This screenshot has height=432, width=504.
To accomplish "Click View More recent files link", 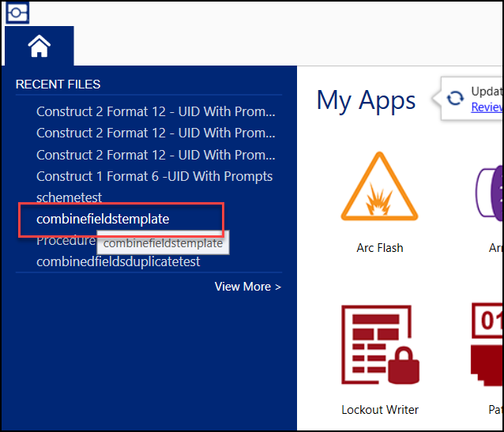I will [x=247, y=287].
